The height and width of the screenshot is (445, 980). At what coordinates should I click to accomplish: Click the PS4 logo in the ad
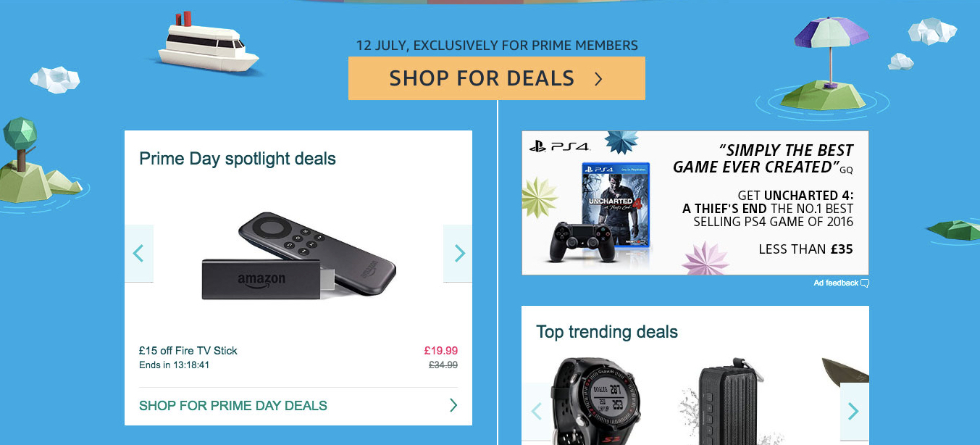560,146
